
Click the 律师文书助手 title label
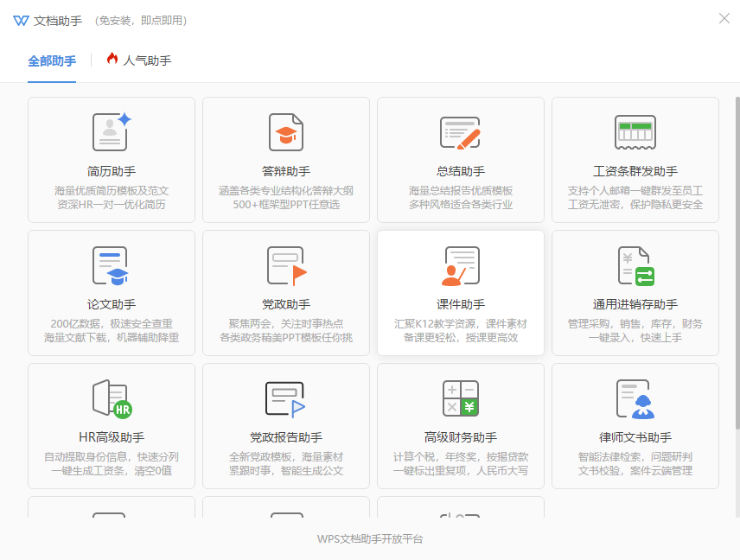[x=635, y=437]
